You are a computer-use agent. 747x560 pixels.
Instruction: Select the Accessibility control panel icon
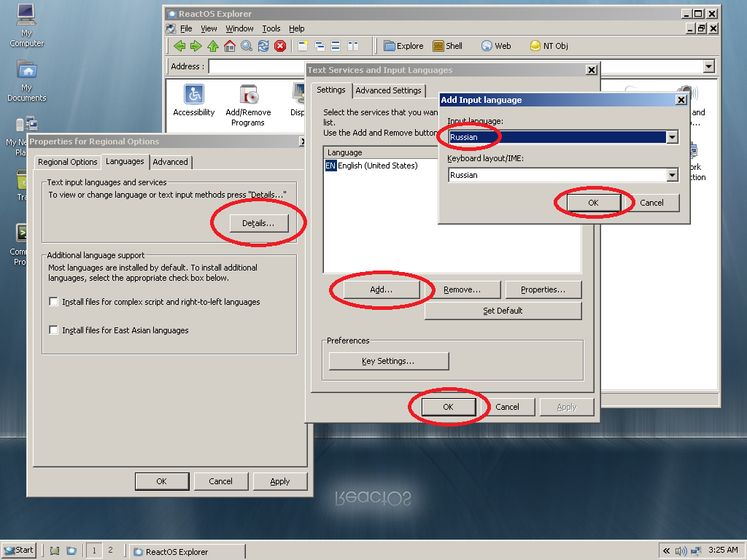click(194, 100)
